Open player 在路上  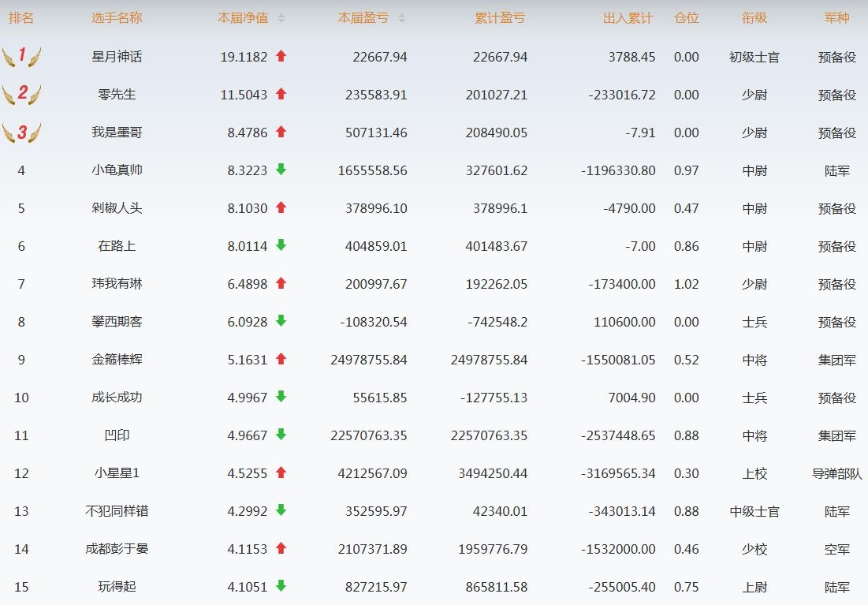coord(117,246)
